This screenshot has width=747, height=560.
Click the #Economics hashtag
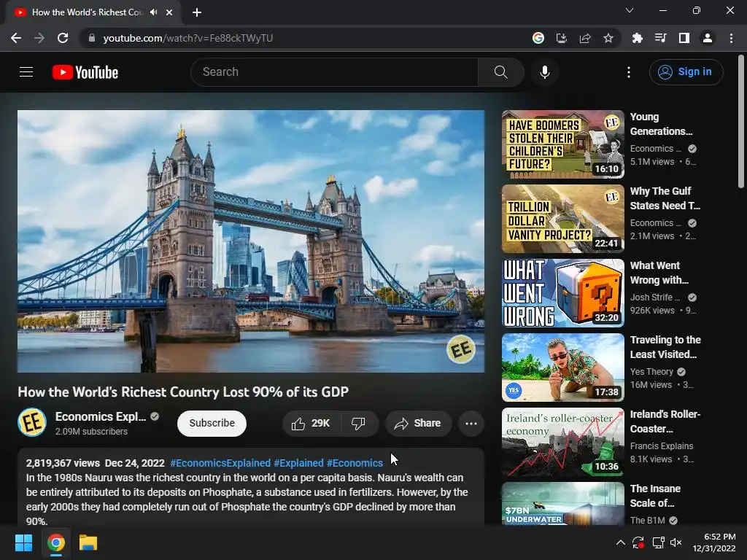pos(355,463)
